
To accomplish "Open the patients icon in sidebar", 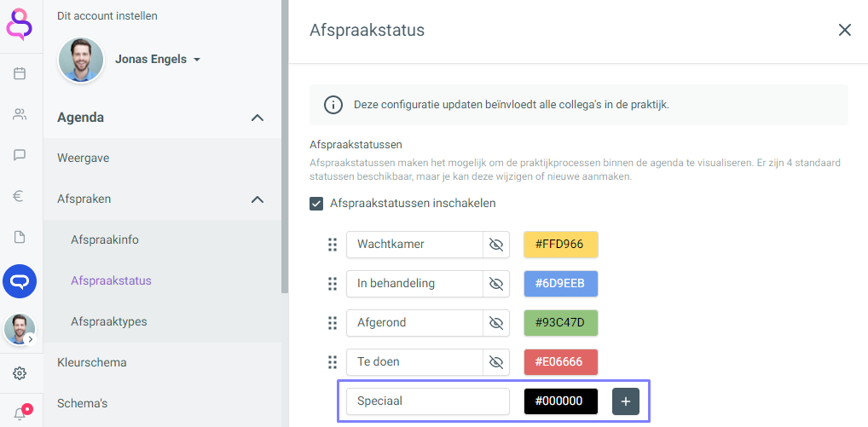I will click(20, 114).
